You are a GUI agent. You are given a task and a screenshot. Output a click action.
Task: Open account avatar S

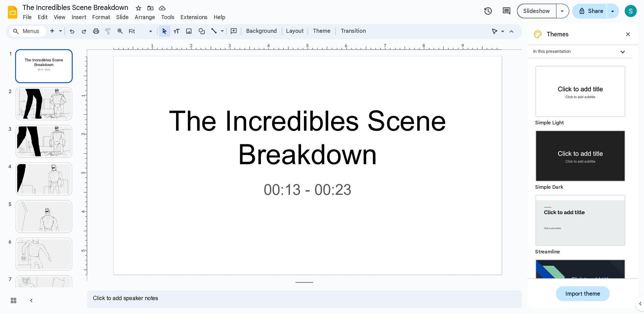pyautogui.click(x=631, y=11)
